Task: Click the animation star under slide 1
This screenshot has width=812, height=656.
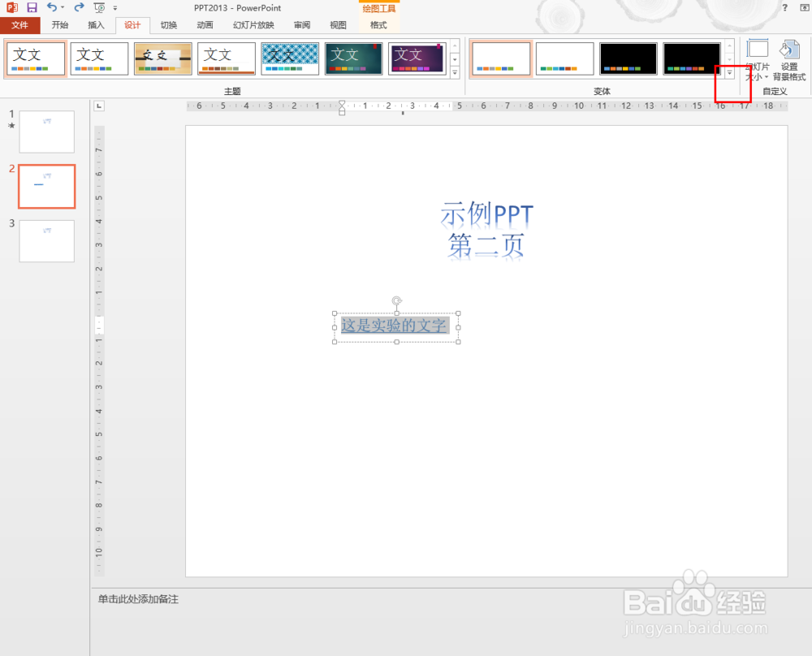Action: (x=11, y=125)
